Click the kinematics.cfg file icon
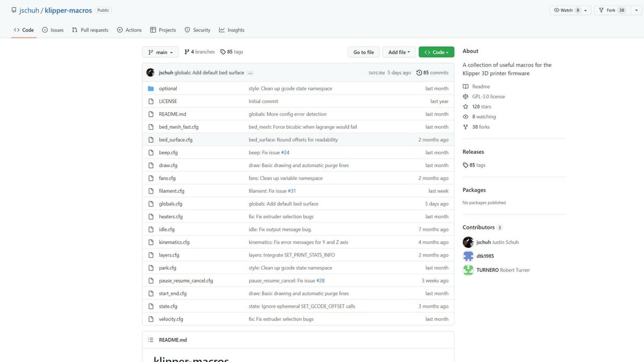The width and height of the screenshot is (644, 362). [151, 242]
